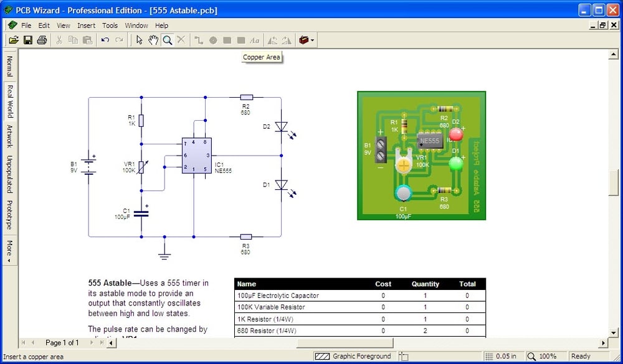Select the round Pad tool
Image resolution: width=623 pixels, height=364 pixels.
(213, 40)
